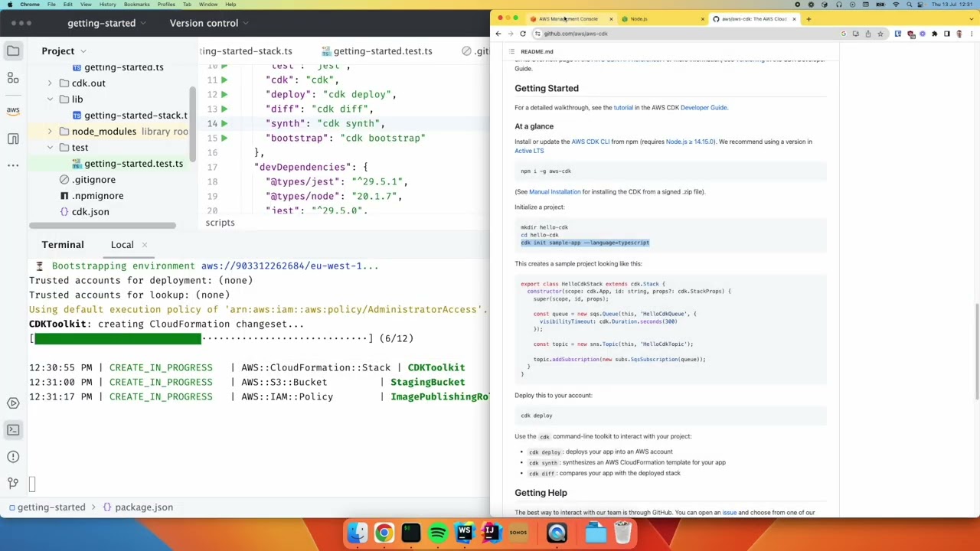This screenshot has height=551, width=980.
Task: Open README outline list icon
Action: point(512,51)
